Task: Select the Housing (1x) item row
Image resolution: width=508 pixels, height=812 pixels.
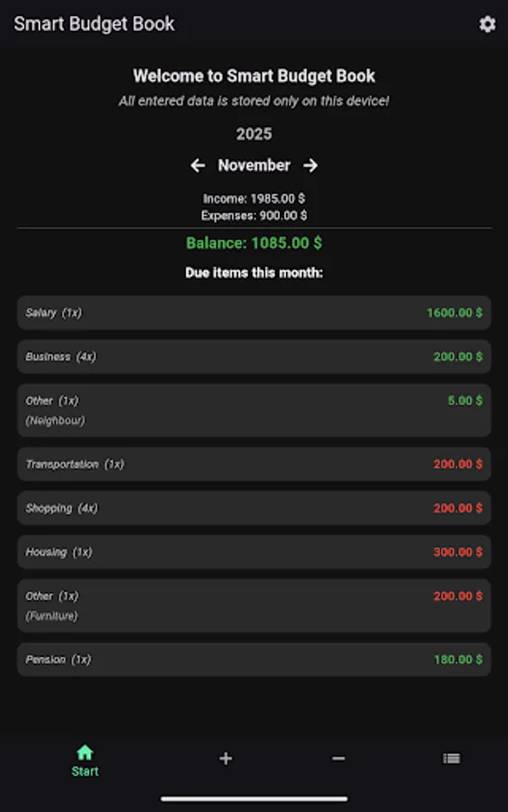Action: click(x=254, y=552)
